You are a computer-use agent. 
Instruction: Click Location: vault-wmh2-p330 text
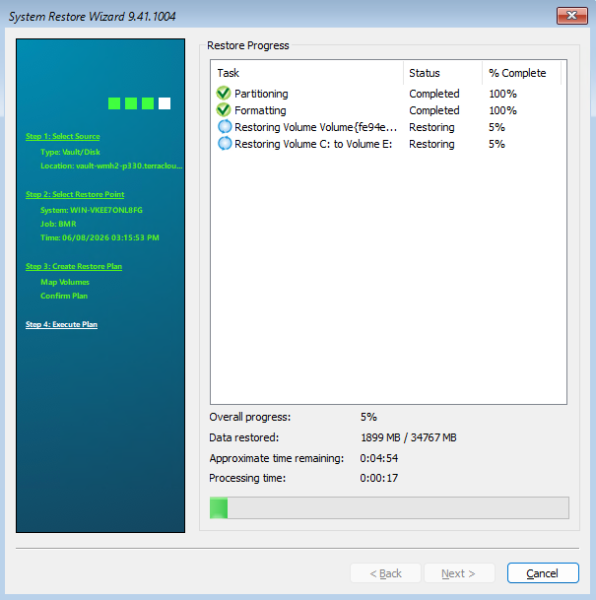(111, 166)
